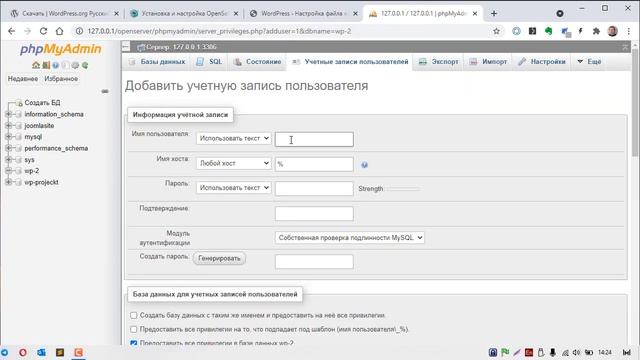Click 'Недавнее' recent tables link
The width and height of the screenshot is (640, 360).
pyautogui.click(x=23, y=79)
